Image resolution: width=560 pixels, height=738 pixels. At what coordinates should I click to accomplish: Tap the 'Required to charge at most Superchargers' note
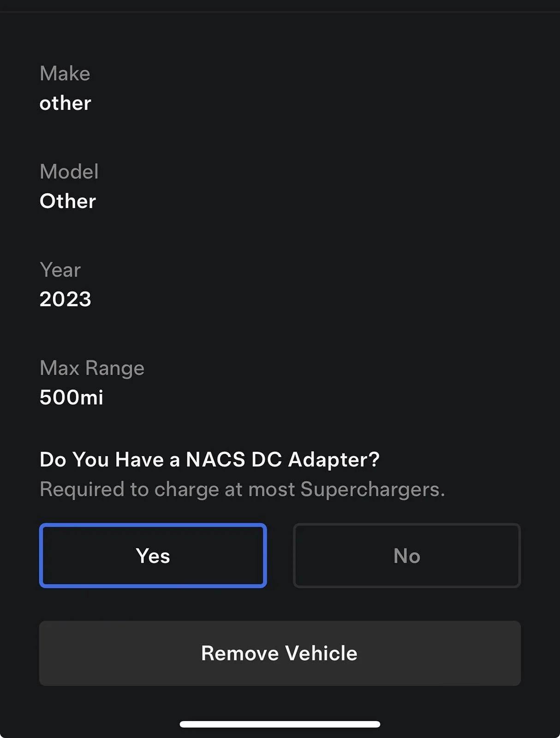tap(242, 489)
